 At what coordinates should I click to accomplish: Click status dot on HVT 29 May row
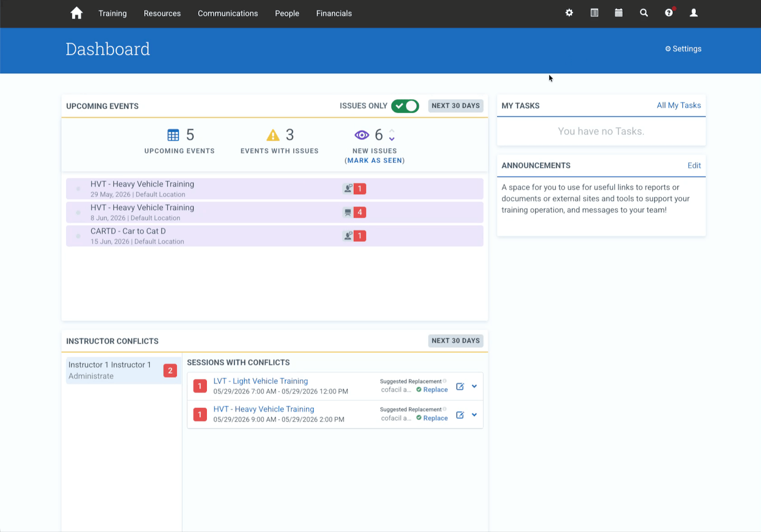pos(78,189)
